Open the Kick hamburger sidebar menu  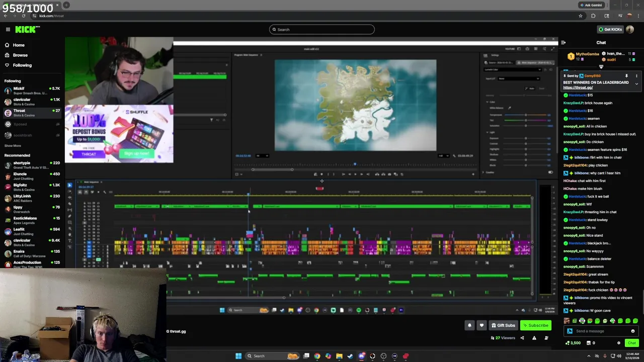(8, 30)
